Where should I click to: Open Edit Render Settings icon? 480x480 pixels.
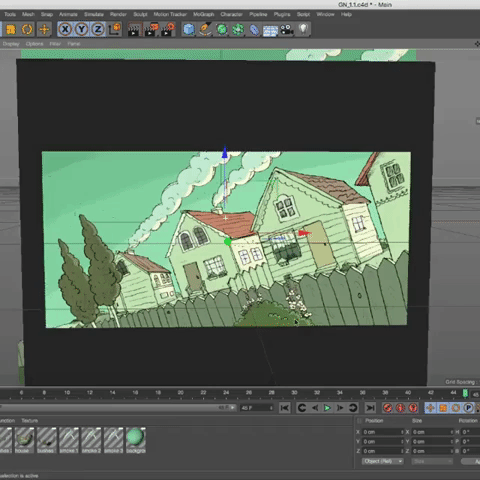(168, 29)
